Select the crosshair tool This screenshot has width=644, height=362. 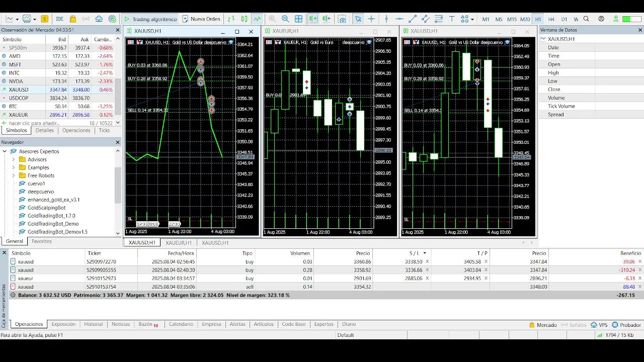click(x=371, y=19)
